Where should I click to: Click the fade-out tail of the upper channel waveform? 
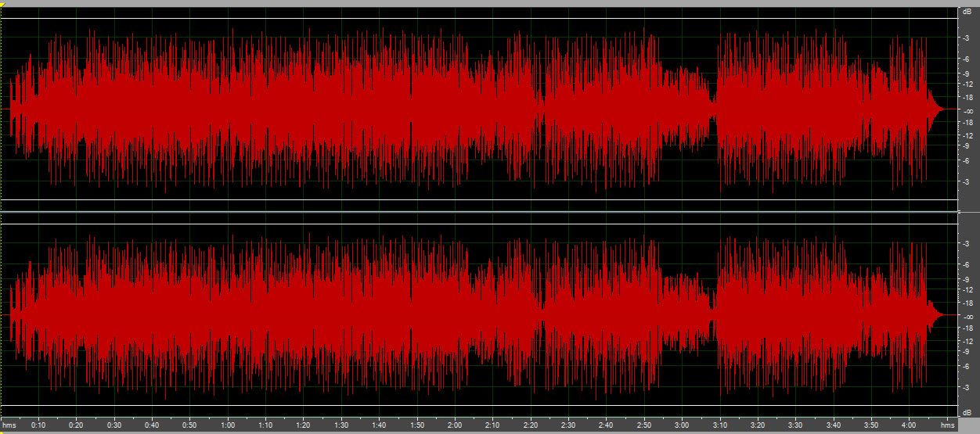tap(935, 109)
